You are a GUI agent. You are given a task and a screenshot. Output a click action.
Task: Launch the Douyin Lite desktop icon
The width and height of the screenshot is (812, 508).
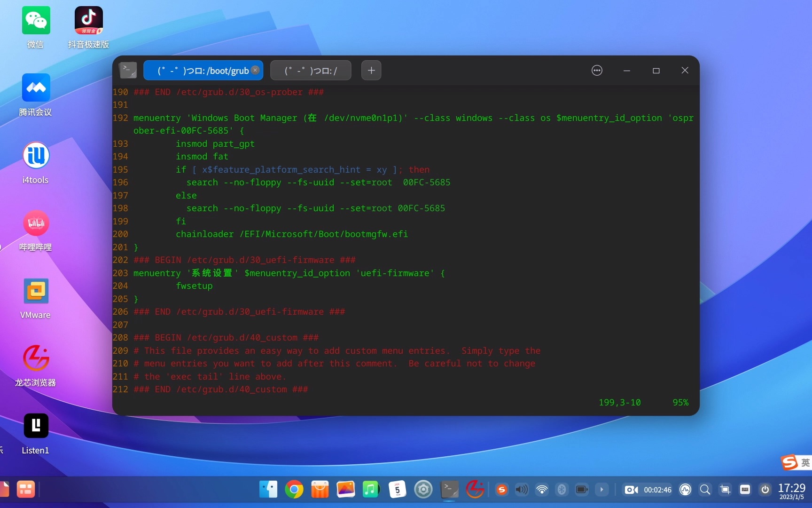pyautogui.click(x=88, y=21)
